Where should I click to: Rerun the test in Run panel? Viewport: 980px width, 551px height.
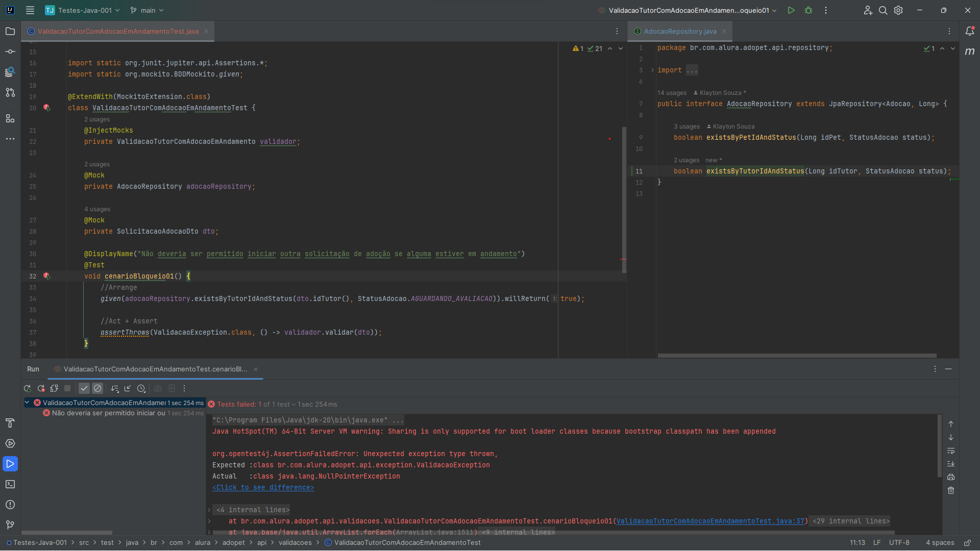tap(28, 389)
